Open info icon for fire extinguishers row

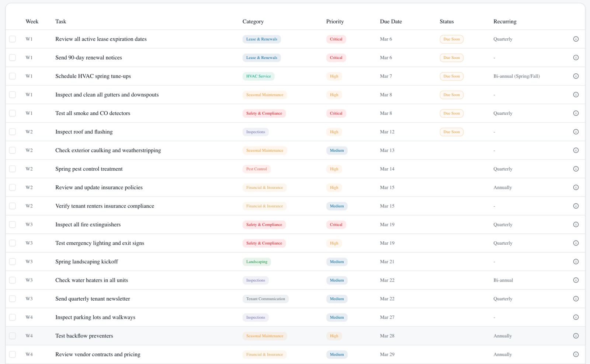pos(576,224)
